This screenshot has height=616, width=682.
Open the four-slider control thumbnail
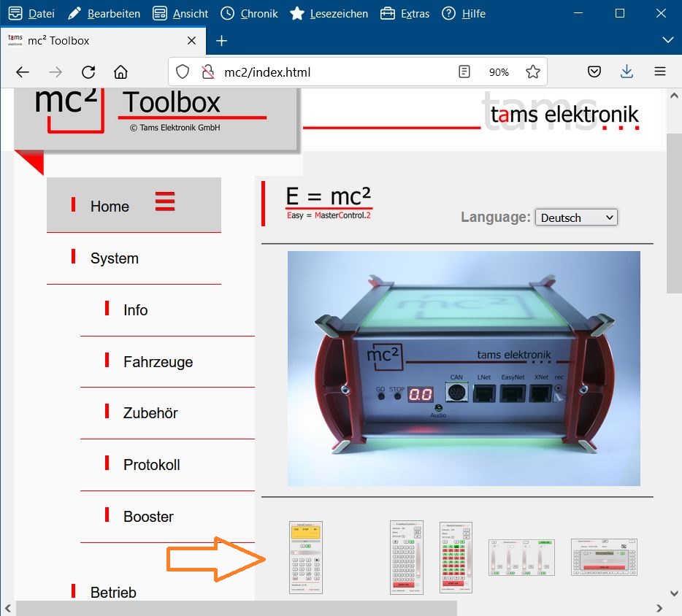pos(521,558)
